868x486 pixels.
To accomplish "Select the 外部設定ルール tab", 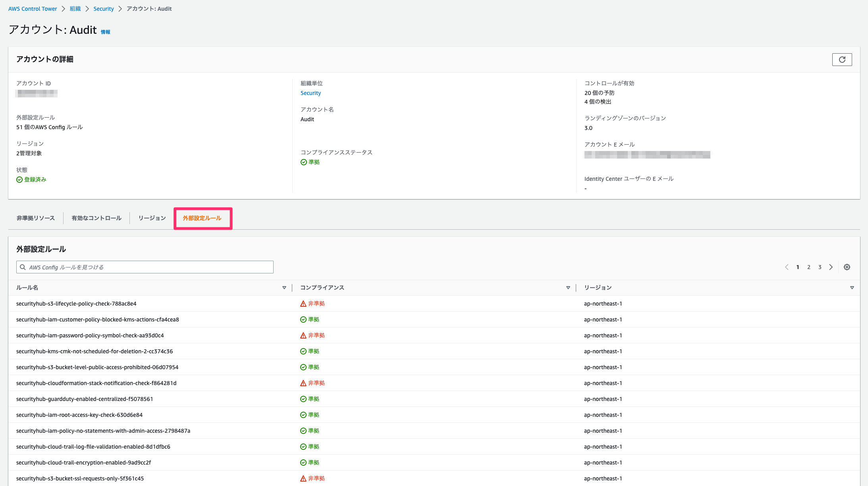I will (x=202, y=218).
